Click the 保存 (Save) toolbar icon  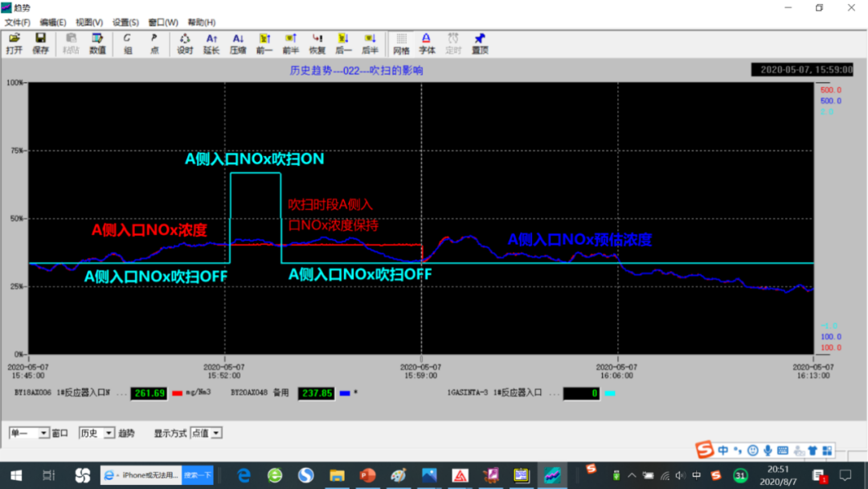(40, 43)
